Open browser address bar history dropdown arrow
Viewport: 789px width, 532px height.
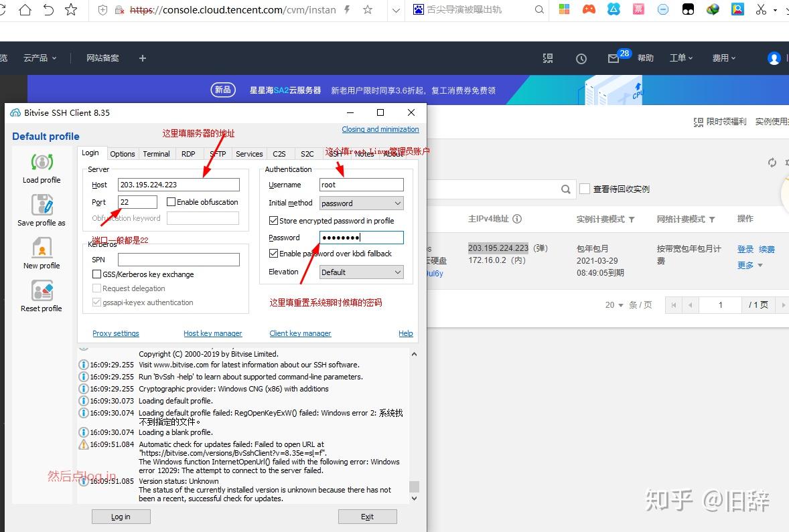tap(396, 9)
